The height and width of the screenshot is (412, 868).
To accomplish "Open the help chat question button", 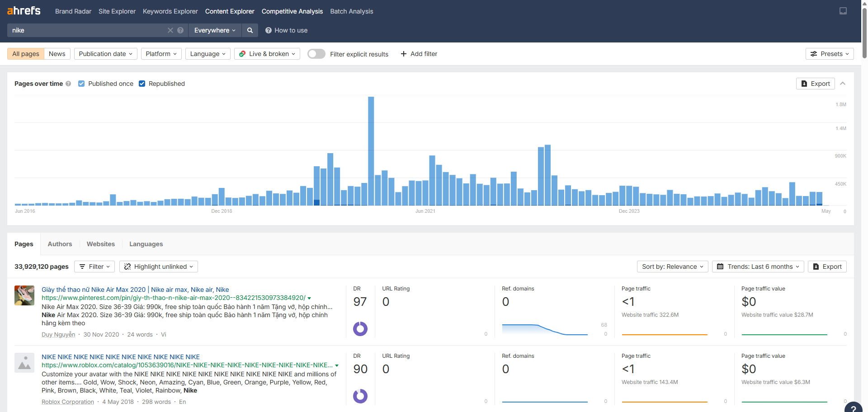I will [854, 407].
